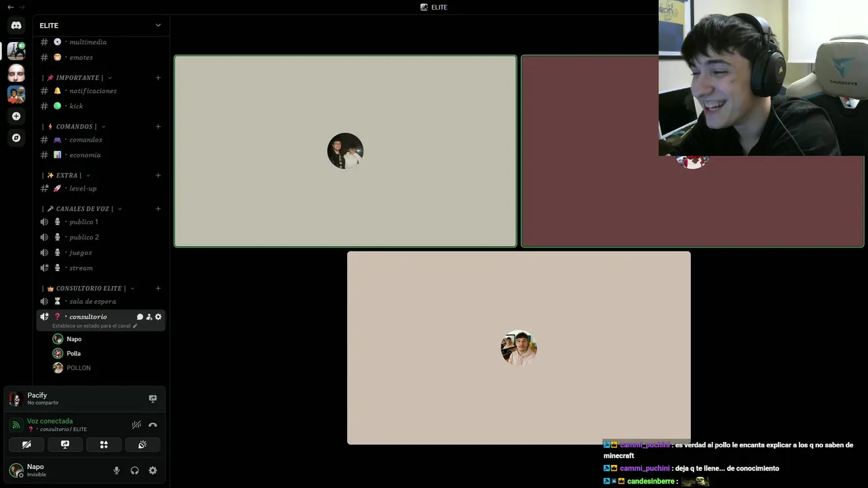Viewport: 868px width, 488px height.
Task: Create channel in EXTRA with plus
Action: tap(158, 176)
